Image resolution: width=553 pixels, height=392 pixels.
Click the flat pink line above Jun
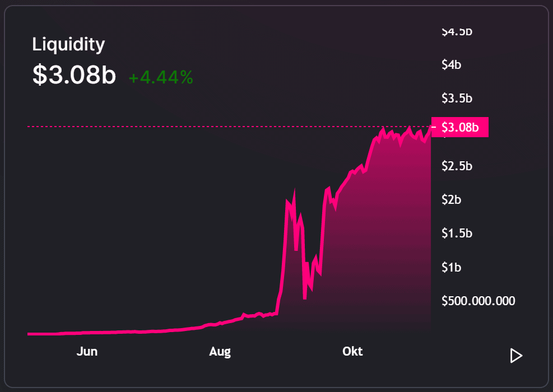(87, 333)
